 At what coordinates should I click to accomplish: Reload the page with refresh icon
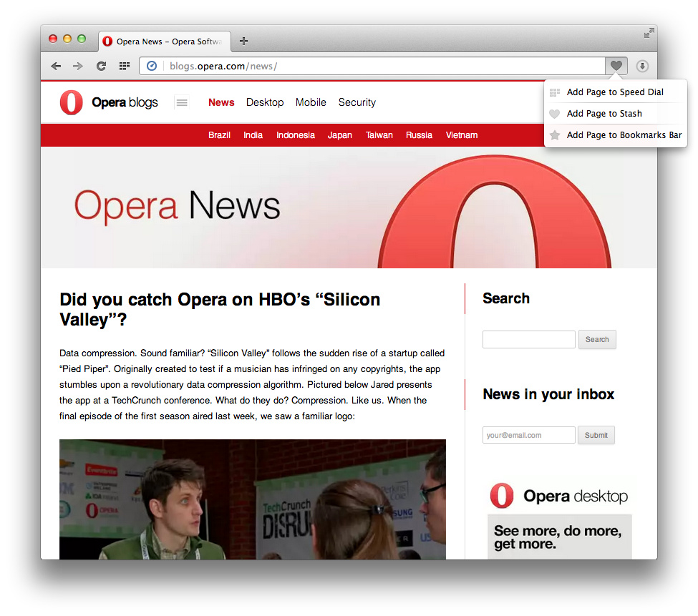click(101, 66)
